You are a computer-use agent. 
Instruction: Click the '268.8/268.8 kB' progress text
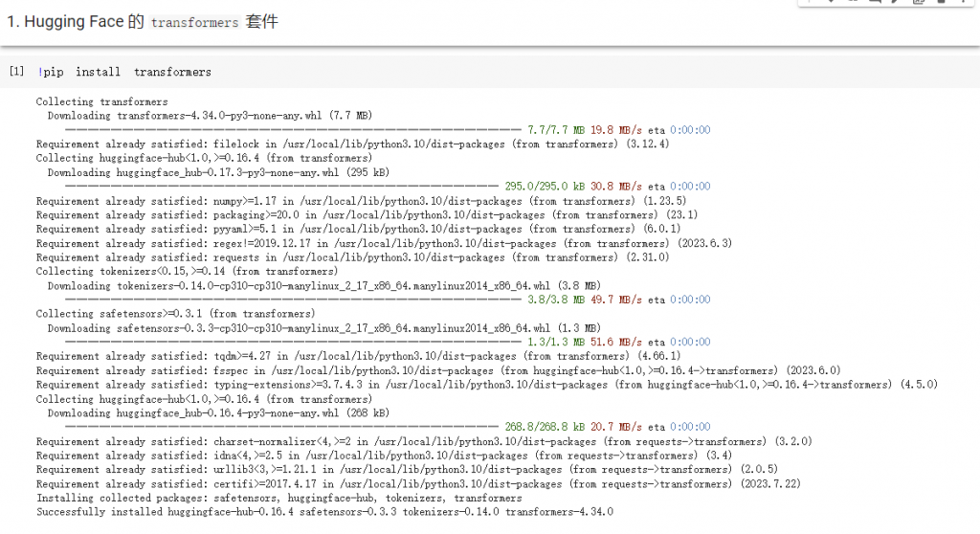coord(545,427)
